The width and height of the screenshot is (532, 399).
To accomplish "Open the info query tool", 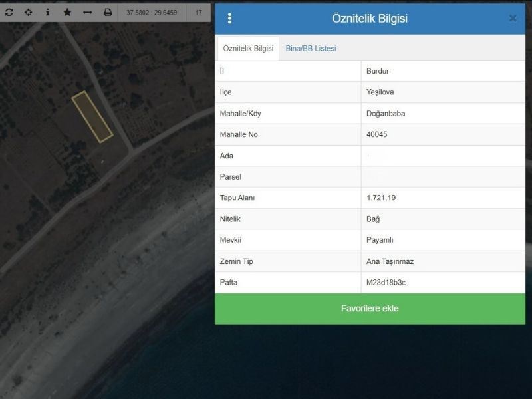I will [x=47, y=12].
